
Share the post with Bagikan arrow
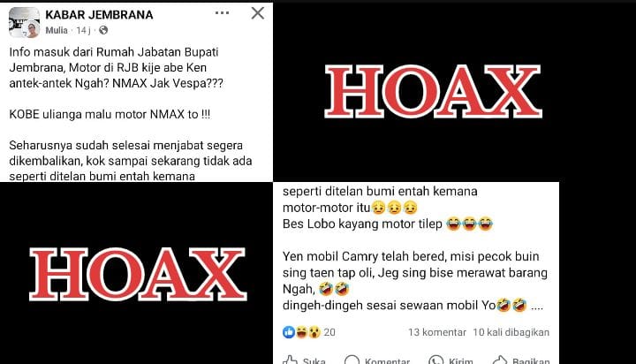coord(521,360)
